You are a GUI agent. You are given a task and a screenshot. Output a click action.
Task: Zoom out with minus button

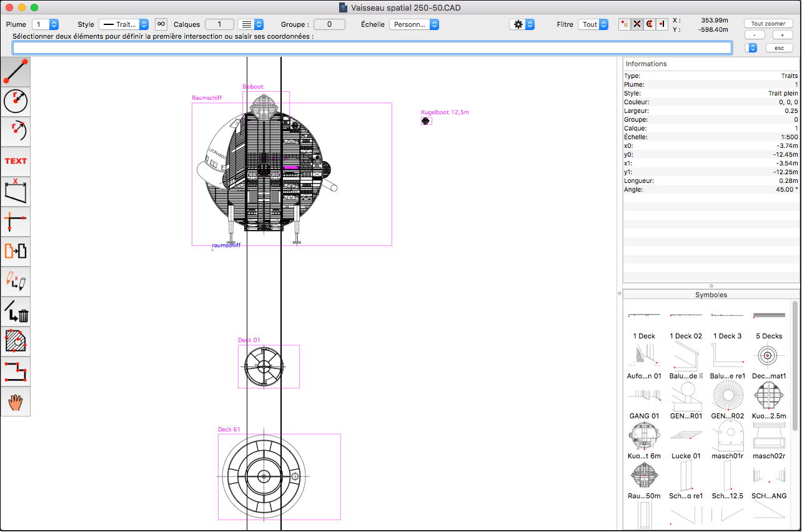tap(755, 35)
